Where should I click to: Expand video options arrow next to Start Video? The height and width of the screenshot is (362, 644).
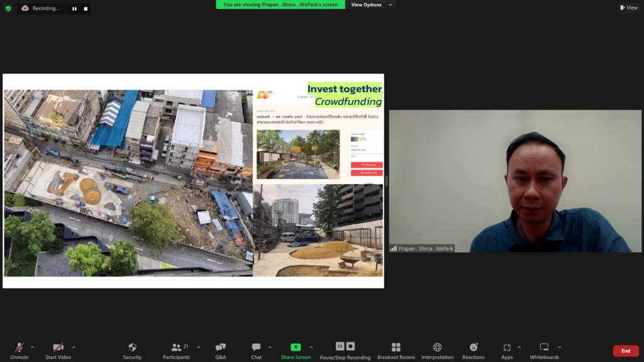74,347
